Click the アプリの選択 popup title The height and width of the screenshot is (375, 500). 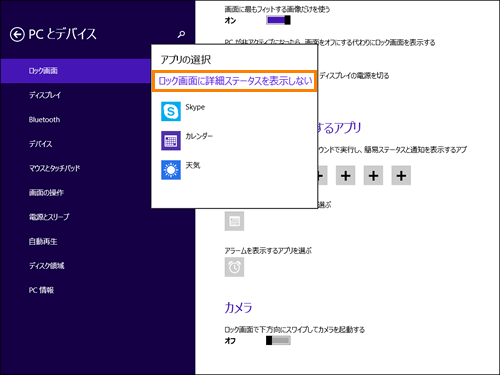coord(186,60)
